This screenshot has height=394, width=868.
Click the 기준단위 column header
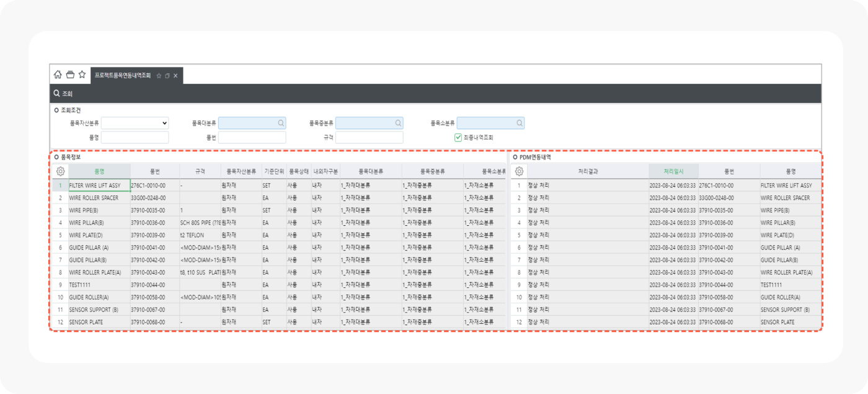pos(273,171)
